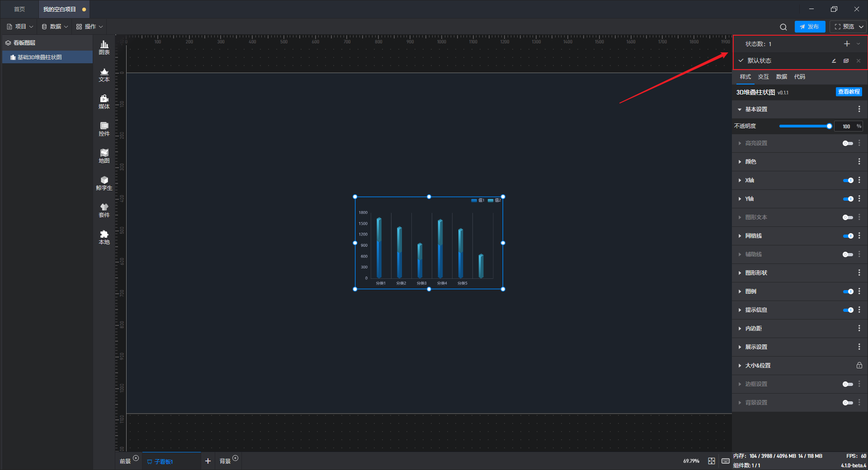Click the keyboard shortcuts icon
Viewport: 868px width, 470px height.
725,461
